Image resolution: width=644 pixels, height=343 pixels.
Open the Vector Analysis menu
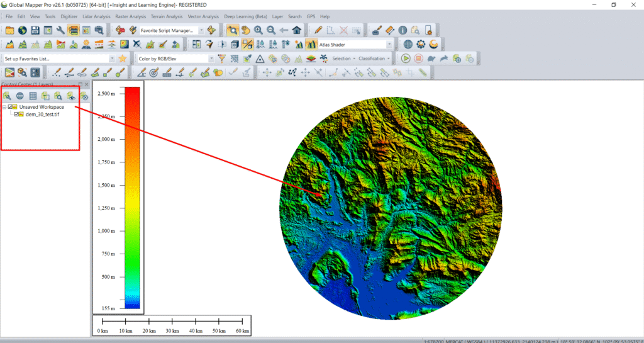coord(203,16)
